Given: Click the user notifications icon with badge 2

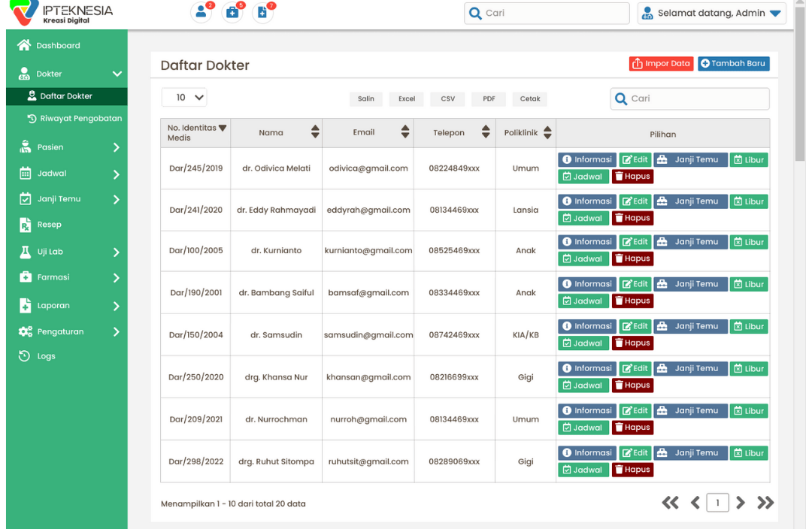Looking at the screenshot, I should (x=201, y=13).
